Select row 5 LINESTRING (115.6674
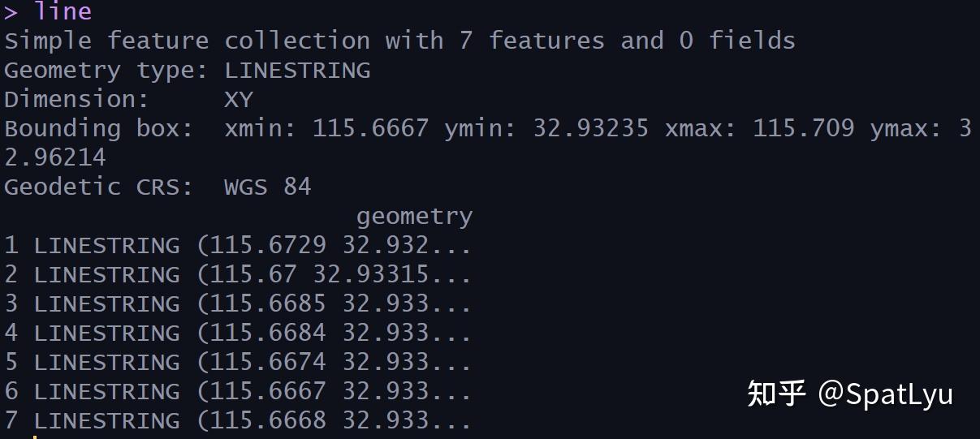980x439 pixels. (x=238, y=362)
